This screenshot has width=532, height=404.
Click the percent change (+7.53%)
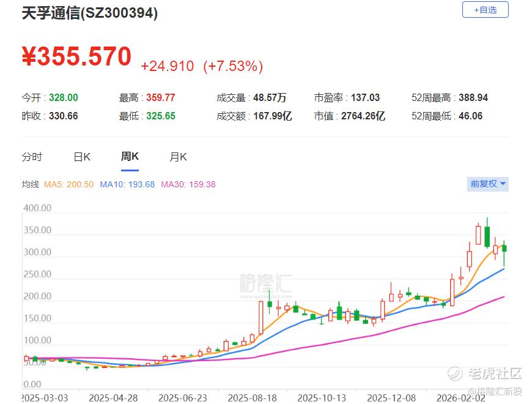(233, 66)
